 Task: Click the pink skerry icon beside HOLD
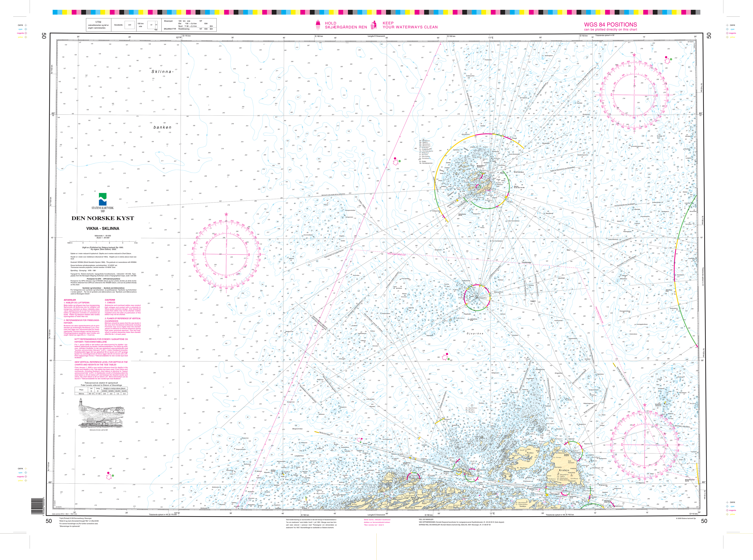point(318,25)
